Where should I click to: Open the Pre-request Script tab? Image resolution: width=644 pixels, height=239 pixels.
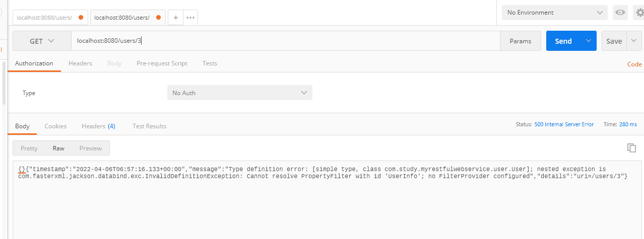pyautogui.click(x=162, y=63)
